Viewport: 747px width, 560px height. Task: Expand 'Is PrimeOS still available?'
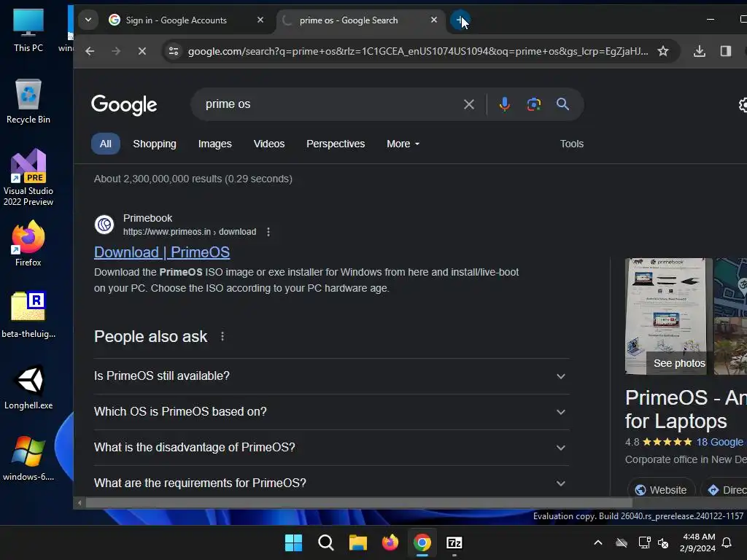(x=331, y=376)
